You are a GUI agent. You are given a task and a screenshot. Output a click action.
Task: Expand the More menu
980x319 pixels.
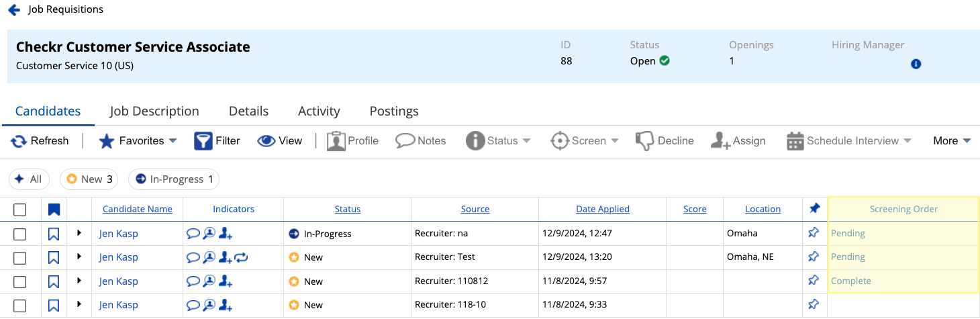(x=952, y=141)
